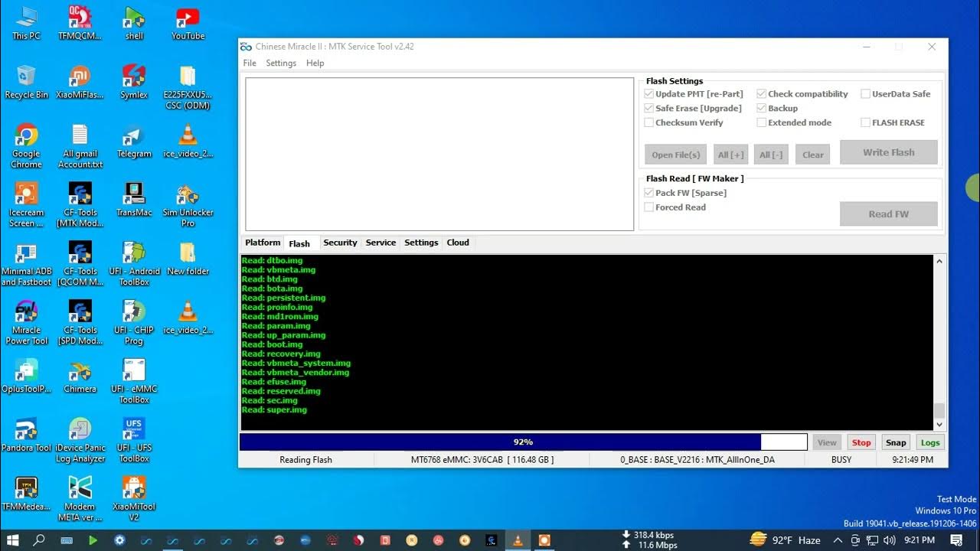Toggle the Update PMT [re-Part] checkbox

coord(649,94)
